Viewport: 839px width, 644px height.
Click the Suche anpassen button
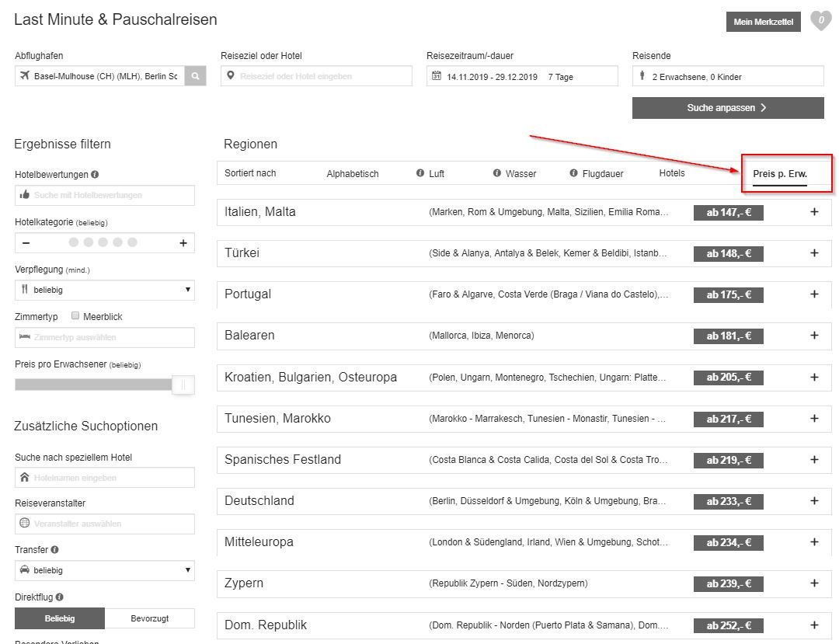(728, 108)
